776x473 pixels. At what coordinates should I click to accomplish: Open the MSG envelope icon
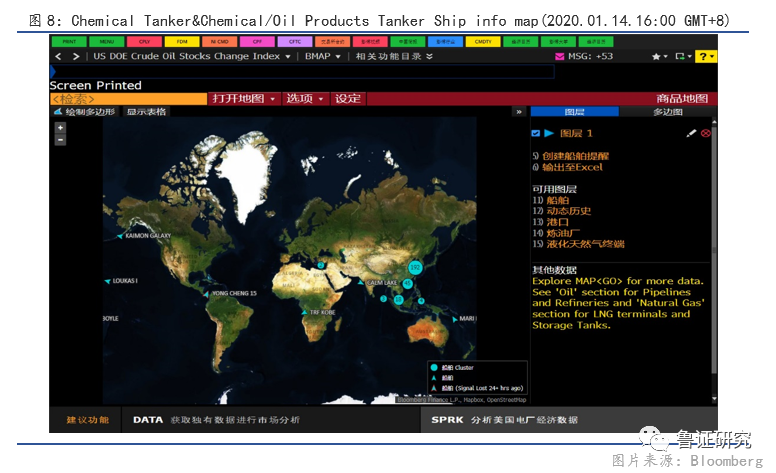[559, 56]
